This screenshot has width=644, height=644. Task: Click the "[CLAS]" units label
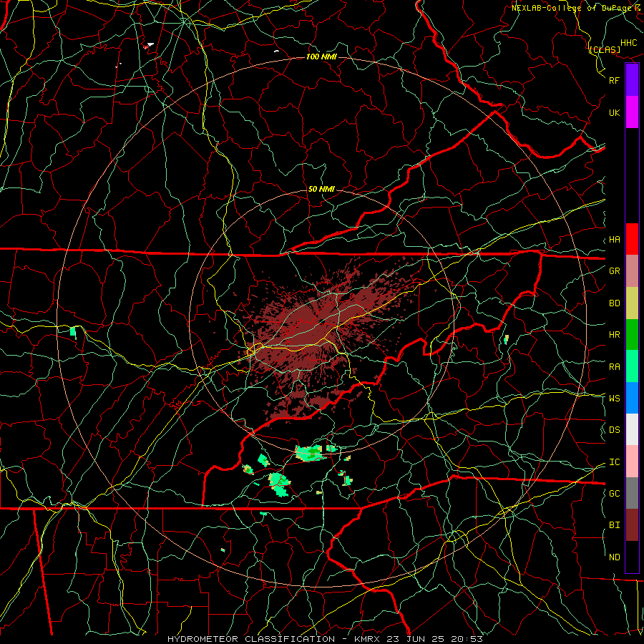pyautogui.click(x=605, y=50)
